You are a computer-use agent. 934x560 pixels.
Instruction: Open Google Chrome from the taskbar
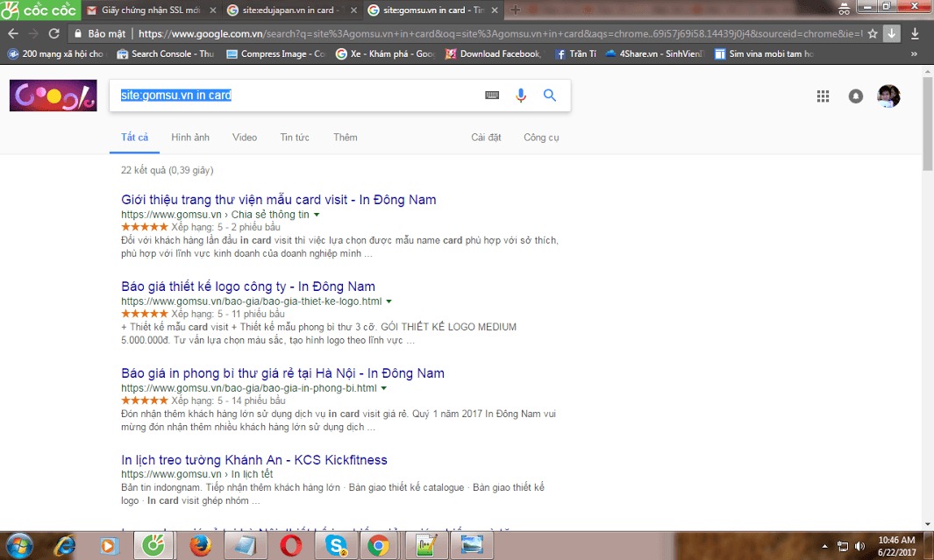[x=378, y=546]
